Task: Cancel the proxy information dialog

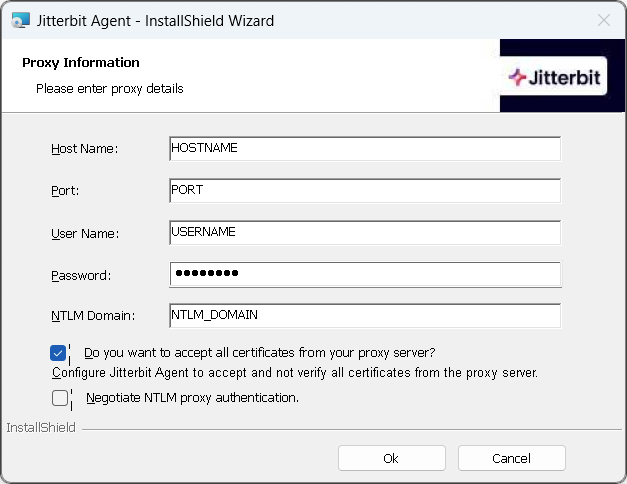Action: tap(511, 458)
